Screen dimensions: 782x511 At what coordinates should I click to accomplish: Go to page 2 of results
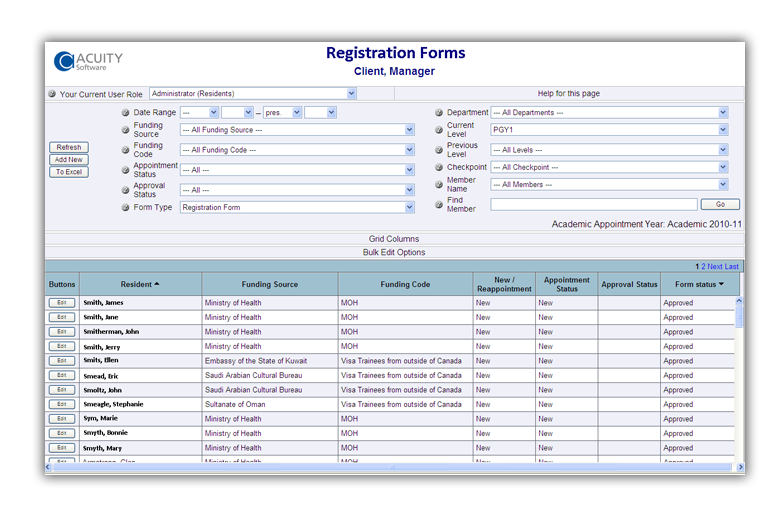pos(703,267)
